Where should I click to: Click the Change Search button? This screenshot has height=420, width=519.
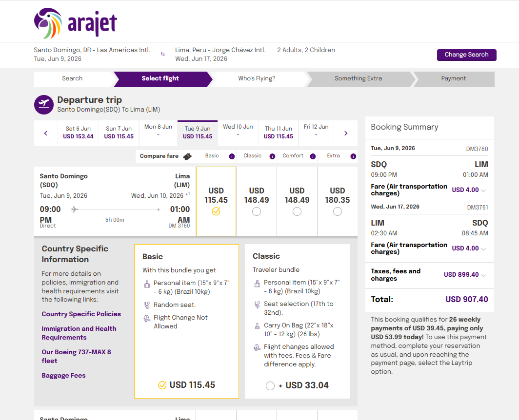(x=466, y=55)
